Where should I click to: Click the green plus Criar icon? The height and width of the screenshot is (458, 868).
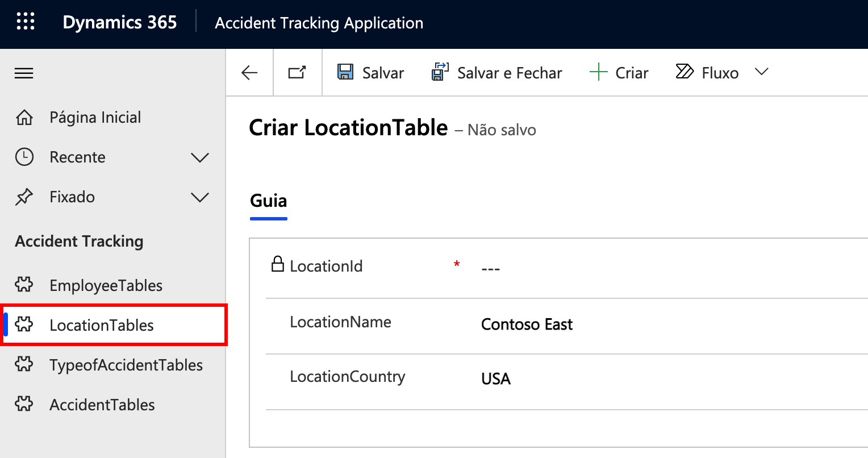click(x=599, y=73)
